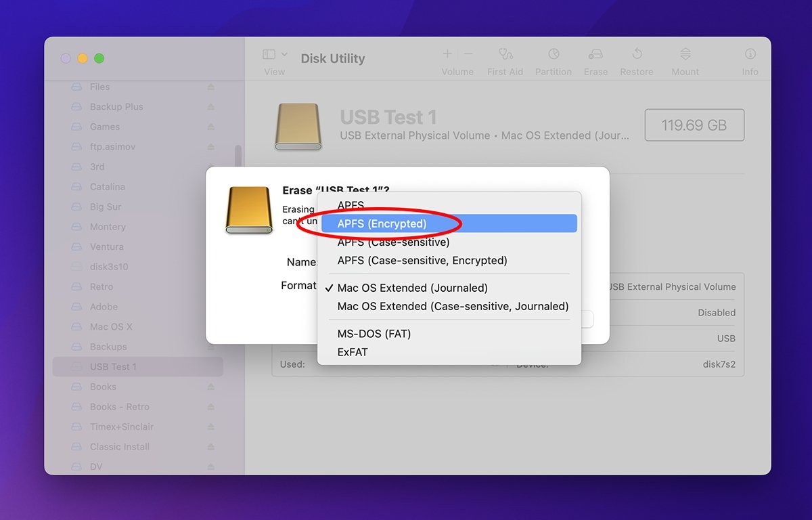Open the Info toolbar icon
The width and height of the screenshot is (812, 520).
[x=750, y=54]
